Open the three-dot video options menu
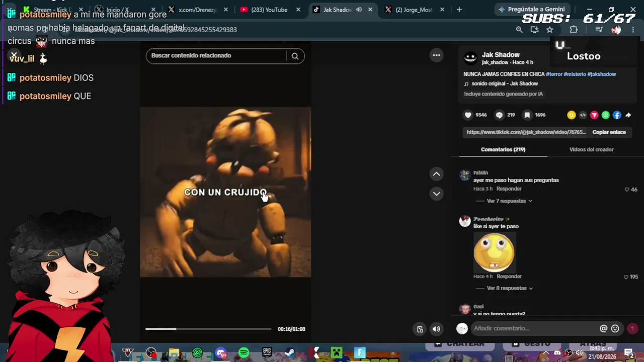 tap(437, 55)
